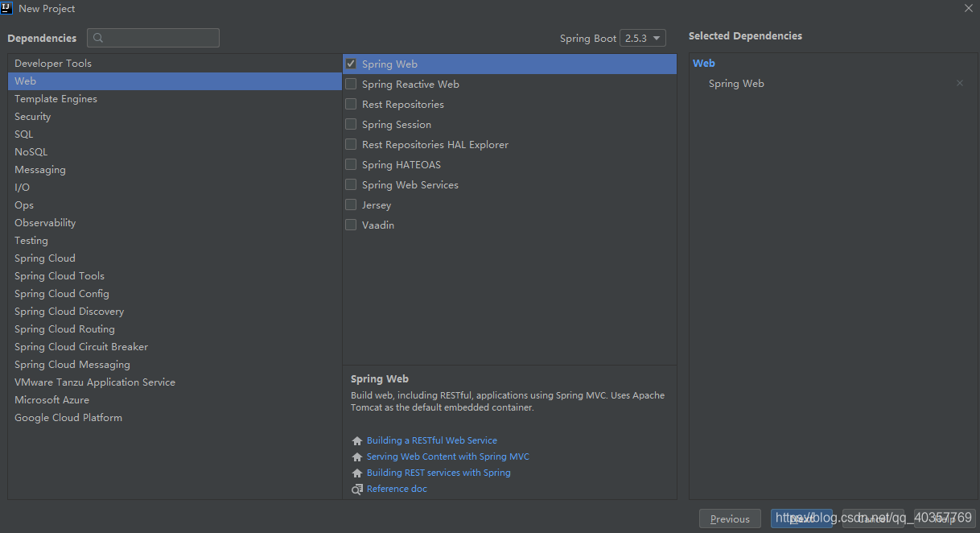This screenshot has width=980, height=533.
Task: Select the Google Cloud Platform category
Action: point(175,418)
